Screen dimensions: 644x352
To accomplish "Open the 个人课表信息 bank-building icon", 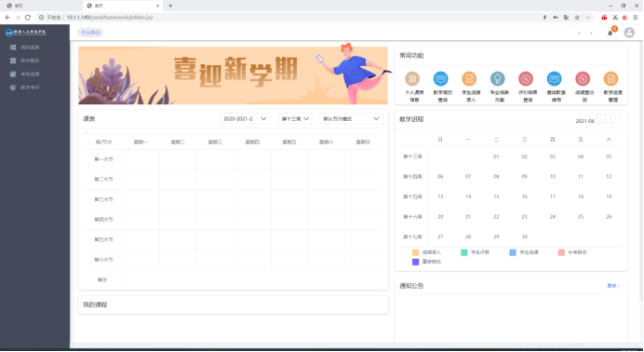I will click(x=412, y=78).
